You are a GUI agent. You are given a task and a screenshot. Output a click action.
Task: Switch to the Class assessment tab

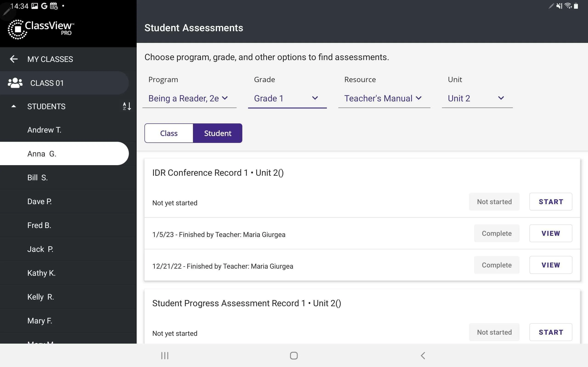point(169,133)
